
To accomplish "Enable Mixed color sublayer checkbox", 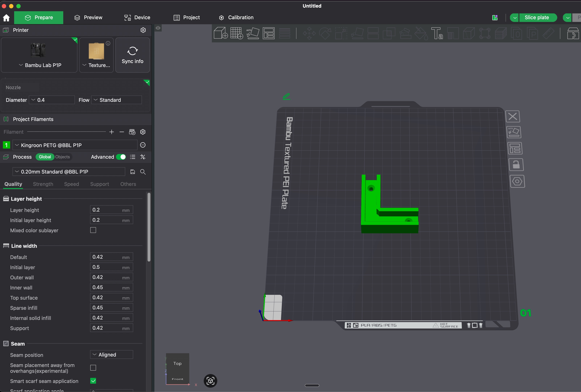I will [x=93, y=230].
